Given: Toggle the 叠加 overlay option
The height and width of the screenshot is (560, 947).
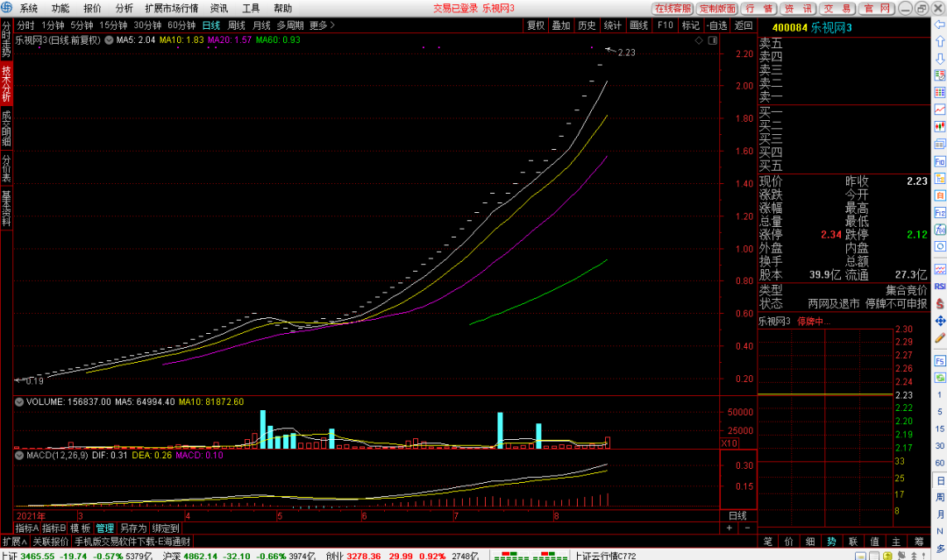Looking at the screenshot, I should click(561, 25).
